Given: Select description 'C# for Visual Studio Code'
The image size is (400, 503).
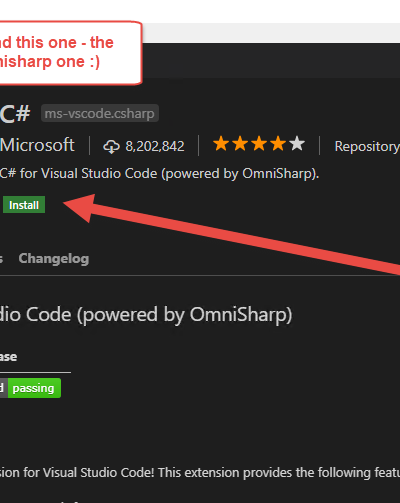Looking at the screenshot, I should point(79,174).
